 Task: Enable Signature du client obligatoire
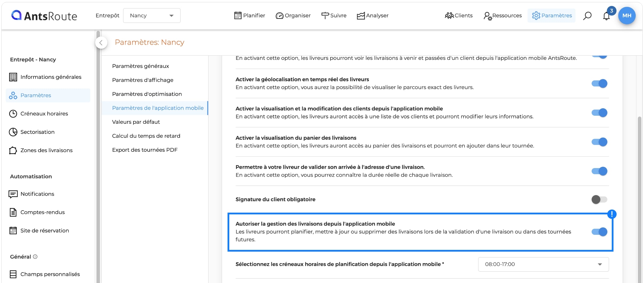pyautogui.click(x=599, y=199)
